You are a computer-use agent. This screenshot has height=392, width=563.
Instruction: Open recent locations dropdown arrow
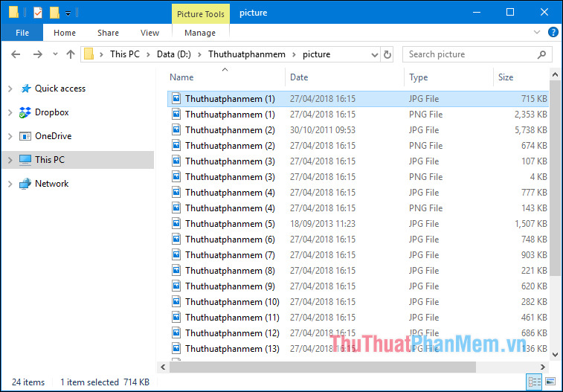pos(55,54)
